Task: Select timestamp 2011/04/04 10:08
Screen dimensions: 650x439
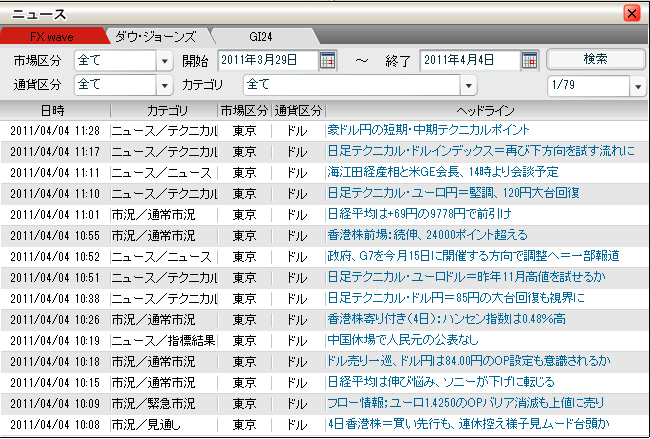Action: pos(55,425)
